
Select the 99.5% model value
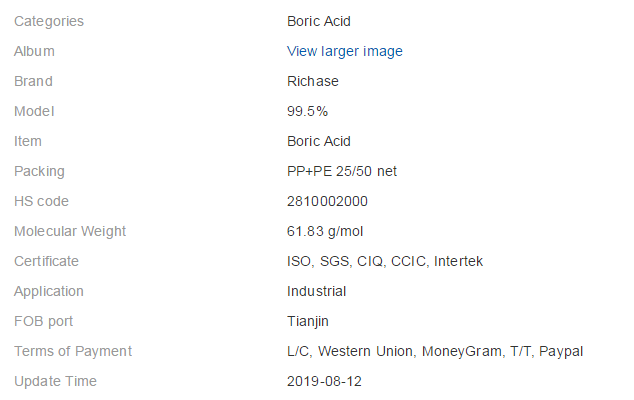[307, 111]
